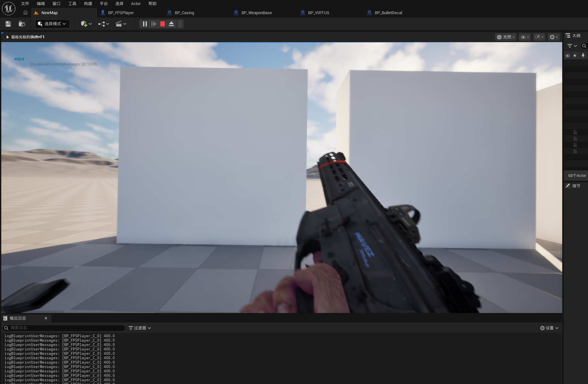588x384 pixels.
Task: Switch to the BP_Casing tab
Action: pyautogui.click(x=185, y=13)
